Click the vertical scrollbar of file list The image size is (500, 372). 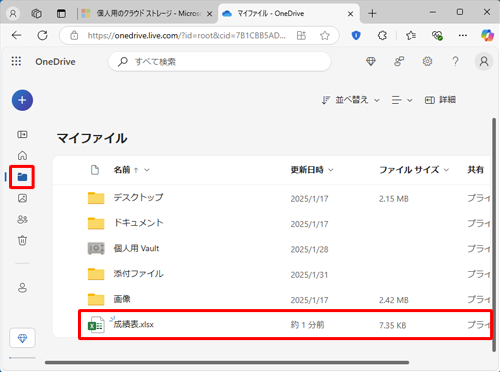pos(494,235)
